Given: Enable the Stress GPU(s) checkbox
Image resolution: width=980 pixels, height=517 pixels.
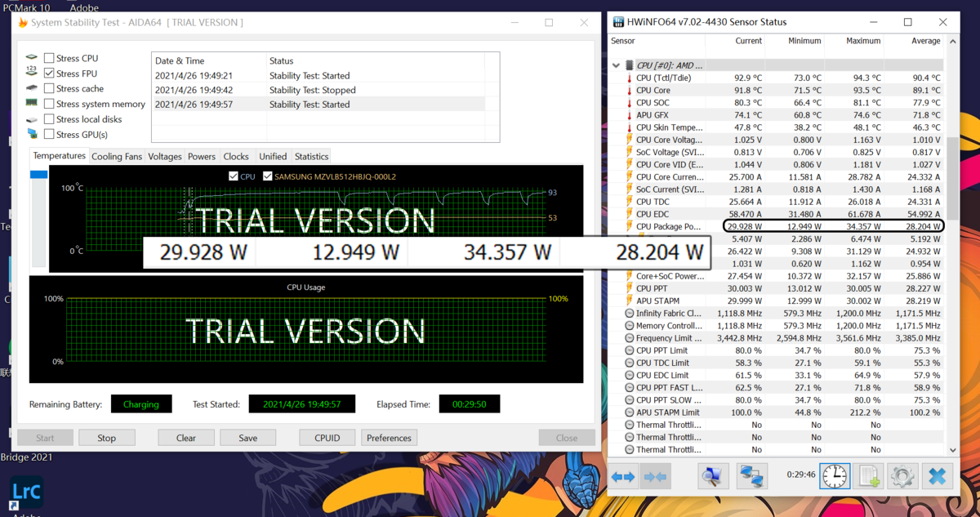Looking at the screenshot, I should click(x=49, y=134).
